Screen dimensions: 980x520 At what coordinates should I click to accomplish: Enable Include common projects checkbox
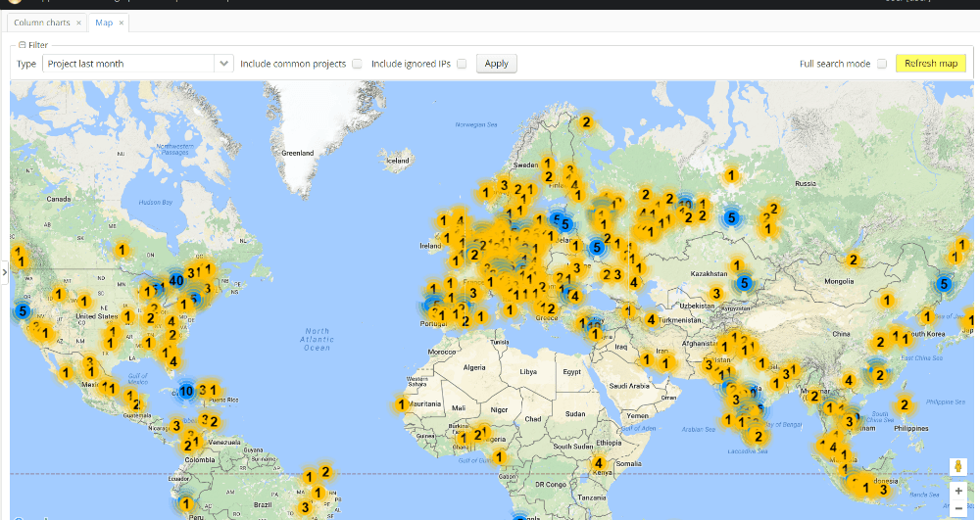click(357, 64)
